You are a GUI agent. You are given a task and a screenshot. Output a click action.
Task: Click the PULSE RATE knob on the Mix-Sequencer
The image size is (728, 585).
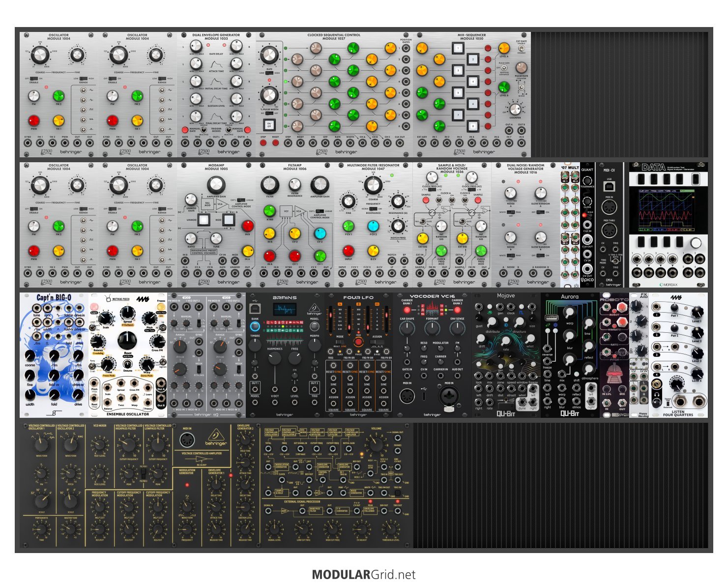521,67
